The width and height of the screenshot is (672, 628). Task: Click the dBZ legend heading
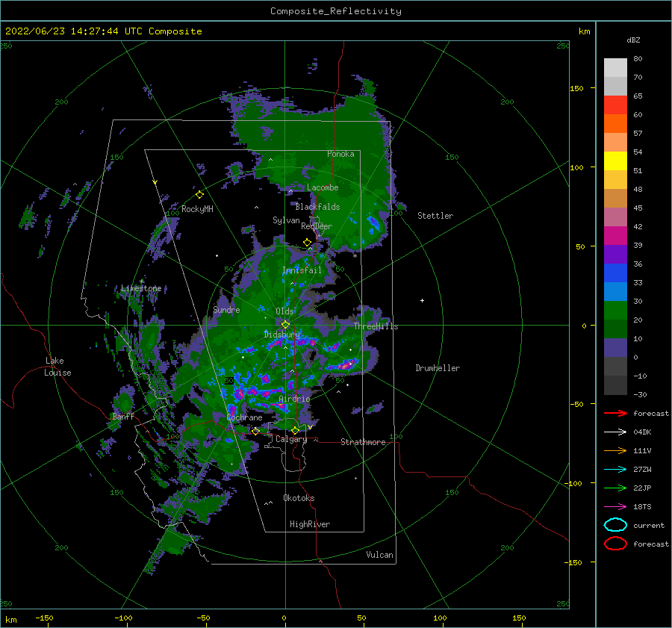[633, 40]
